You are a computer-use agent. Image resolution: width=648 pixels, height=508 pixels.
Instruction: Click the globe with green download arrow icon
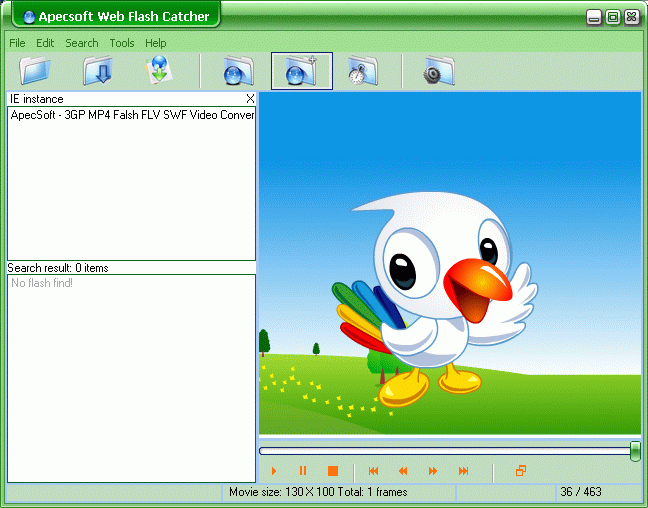[159, 71]
